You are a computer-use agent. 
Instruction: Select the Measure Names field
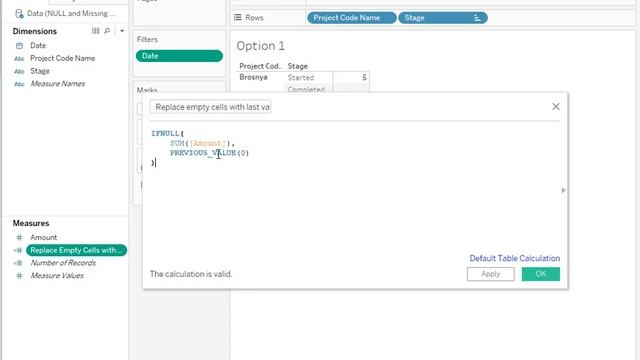(x=58, y=84)
